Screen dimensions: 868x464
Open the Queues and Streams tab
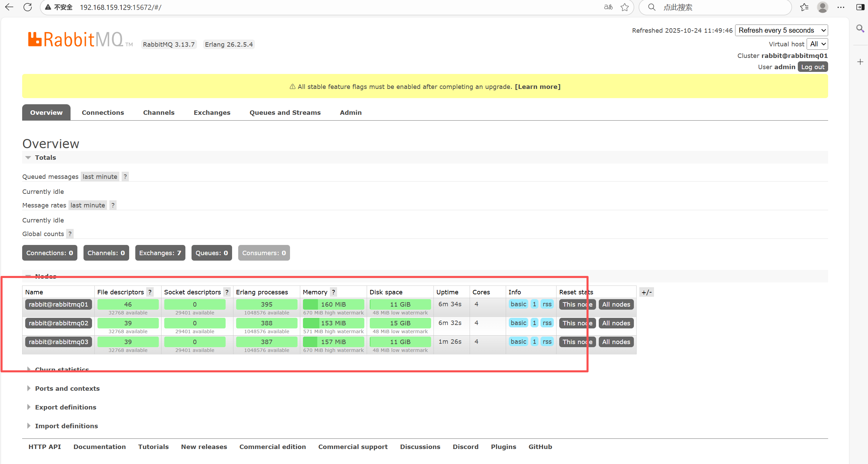point(285,112)
